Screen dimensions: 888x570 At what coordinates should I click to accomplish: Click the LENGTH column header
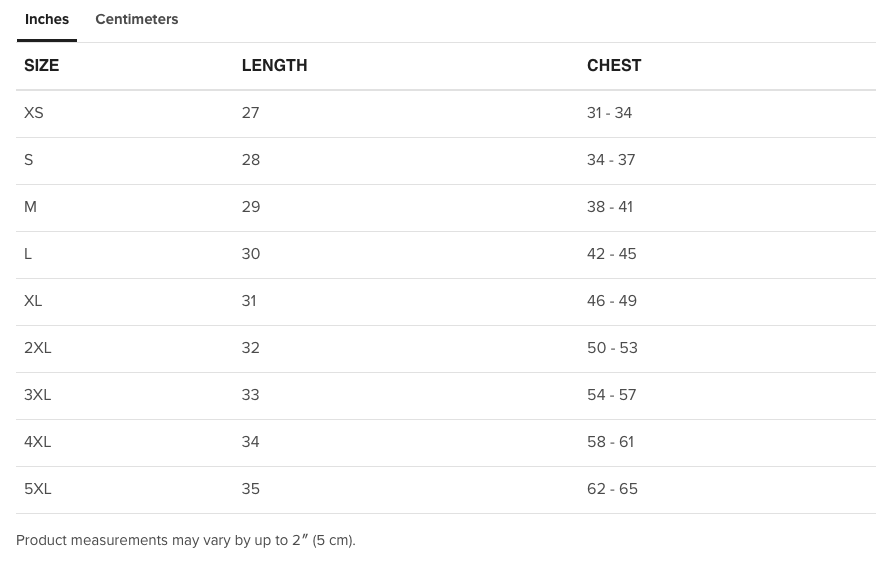click(275, 66)
